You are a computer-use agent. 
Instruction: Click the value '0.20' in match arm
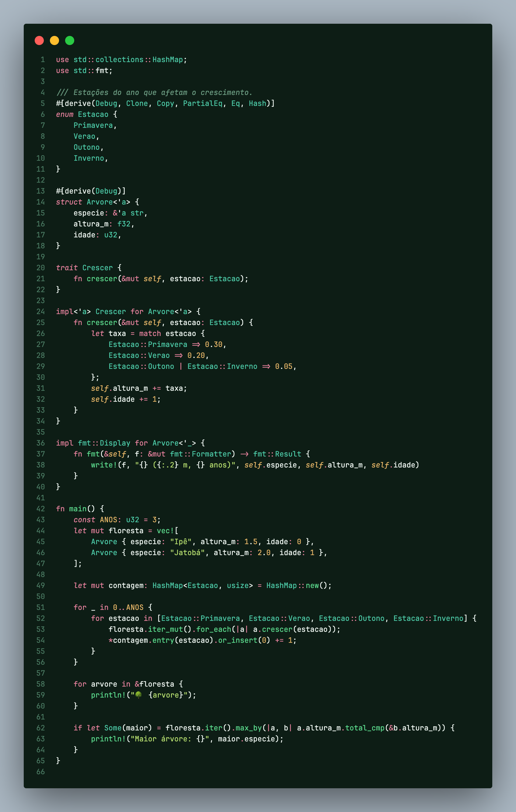196,355
